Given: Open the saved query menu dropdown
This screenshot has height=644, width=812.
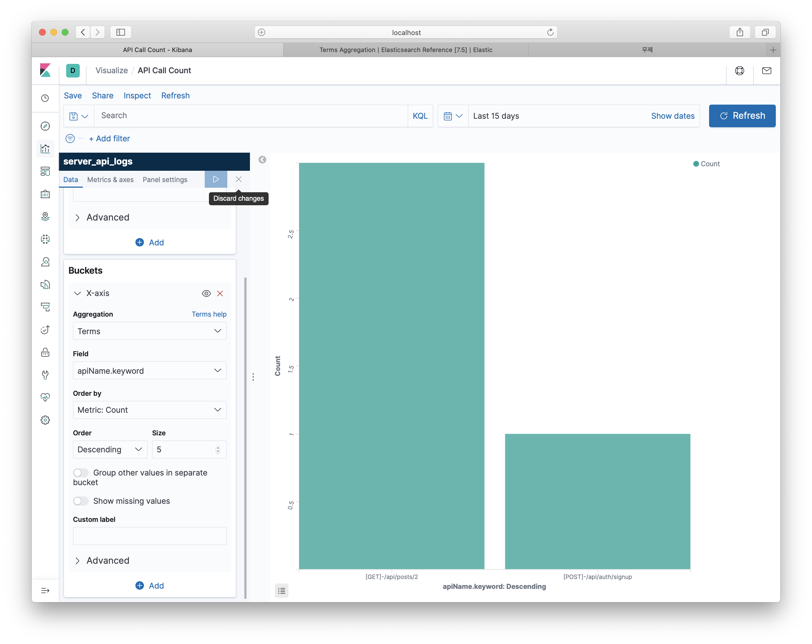Looking at the screenshot, I should [79, 116].
